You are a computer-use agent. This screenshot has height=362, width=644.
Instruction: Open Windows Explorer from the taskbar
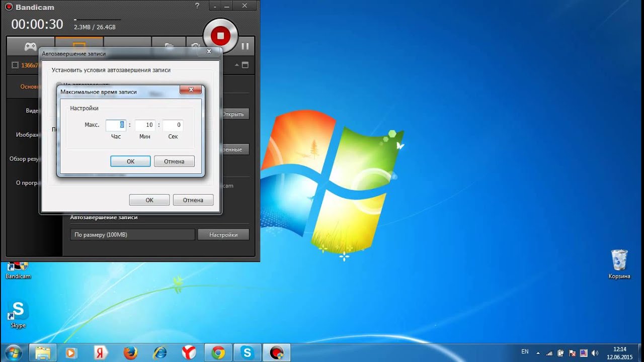point(43,352)
